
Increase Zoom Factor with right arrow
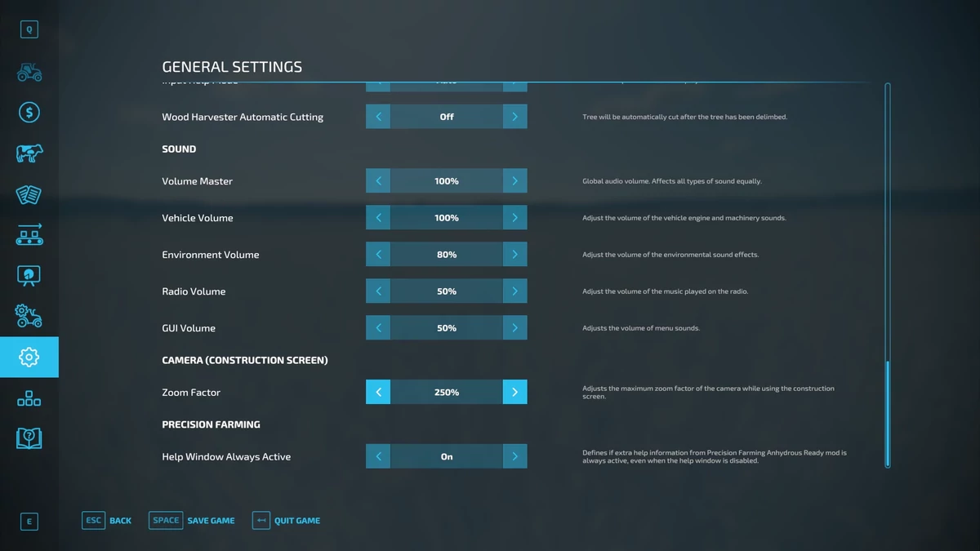(x=514, y=393)
